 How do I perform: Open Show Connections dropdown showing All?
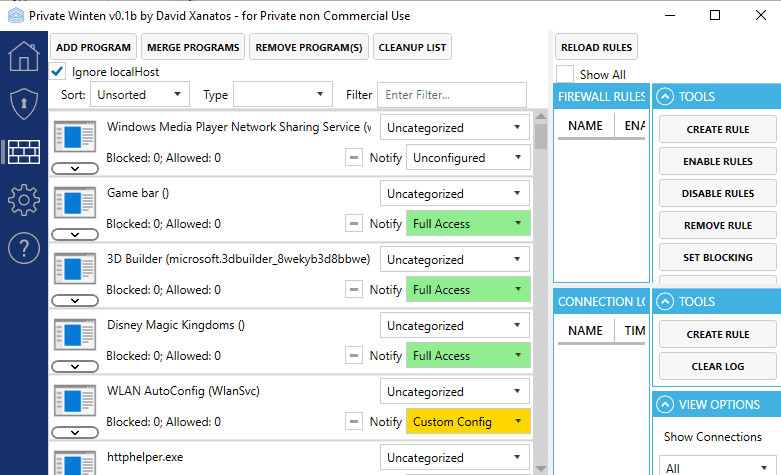(x=717, y=466)
